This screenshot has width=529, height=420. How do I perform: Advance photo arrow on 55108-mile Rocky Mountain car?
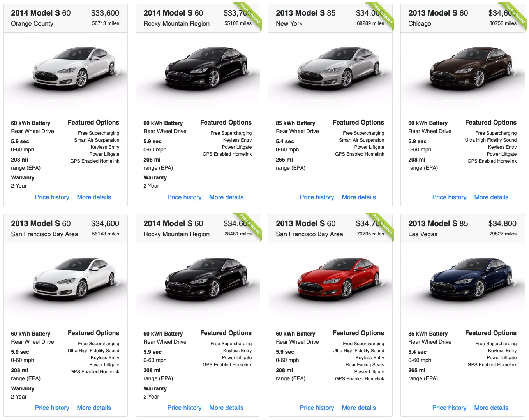pos(250,72)
